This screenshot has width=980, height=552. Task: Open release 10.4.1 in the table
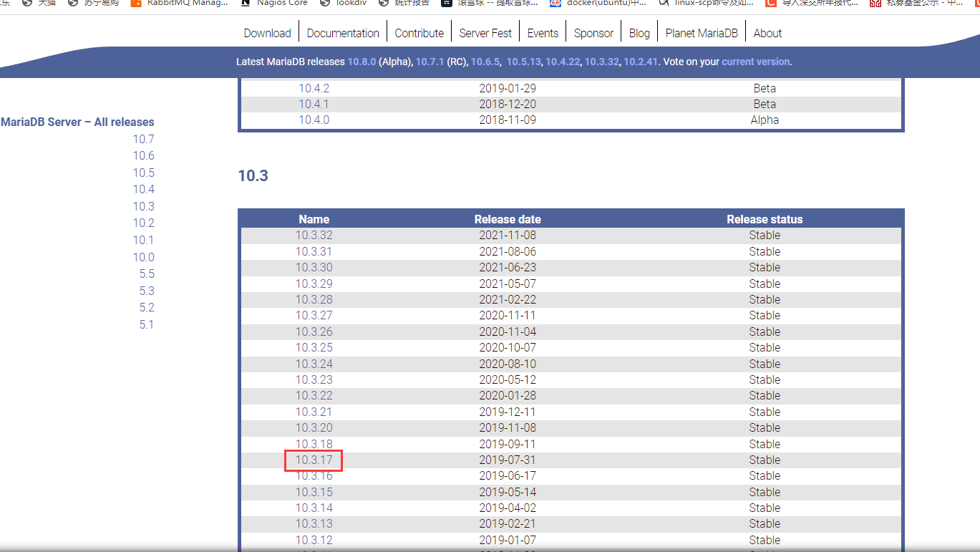click(314, 104)
